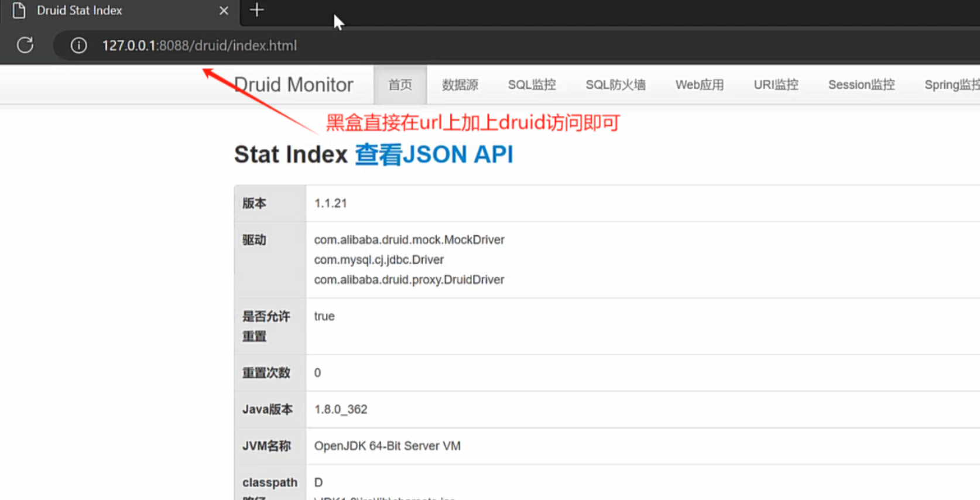Open a new browser tab

click(256, 10)
